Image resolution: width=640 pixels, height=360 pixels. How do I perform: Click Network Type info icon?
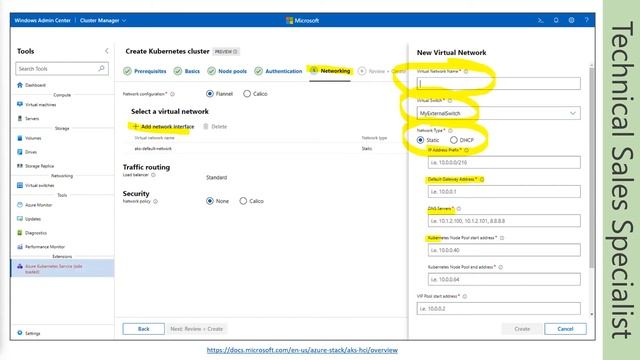450,130
